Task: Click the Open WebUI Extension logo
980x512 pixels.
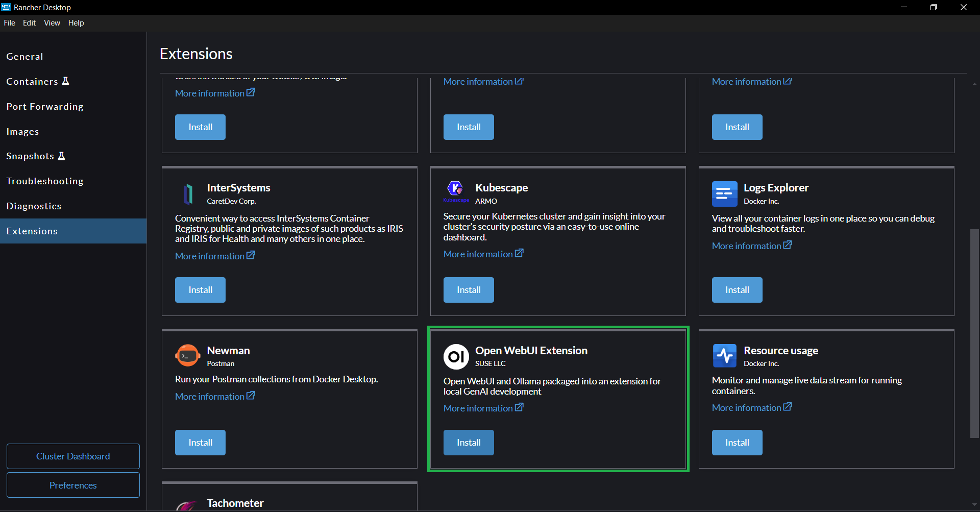Action: click(456, 357)
